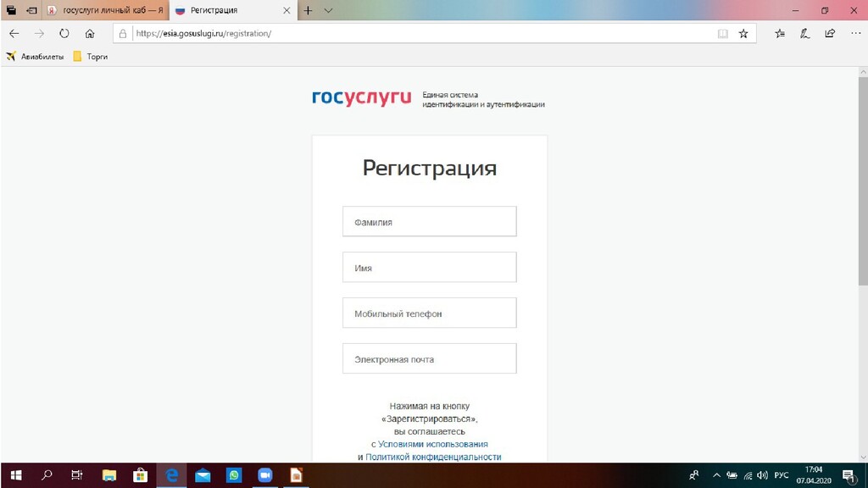The height and width of the screenshot is (488, 868).
Task: Open the tabs set aside panel
Action: pyautogui.click(x=11, y=10)
